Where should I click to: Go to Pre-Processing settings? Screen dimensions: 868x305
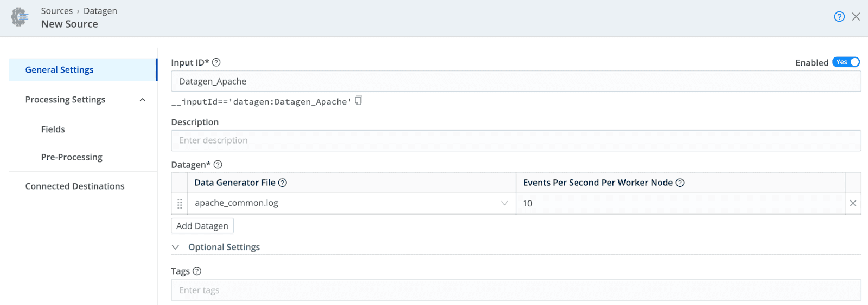pos(72,157)
